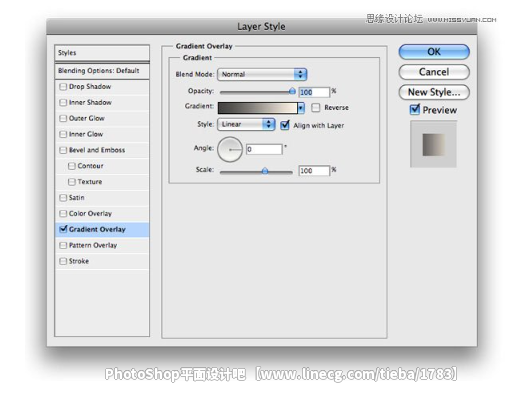
Task: Open Blending Options: Default
Action: [102, 71]
